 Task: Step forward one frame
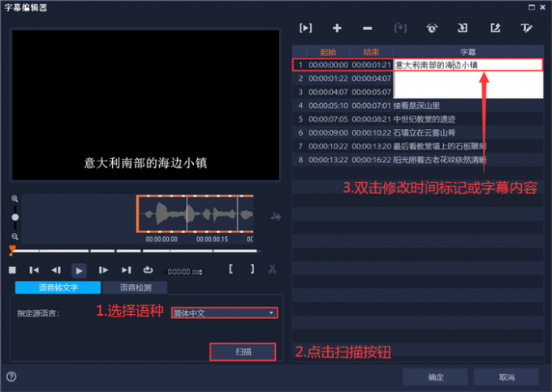click(103, 270)
